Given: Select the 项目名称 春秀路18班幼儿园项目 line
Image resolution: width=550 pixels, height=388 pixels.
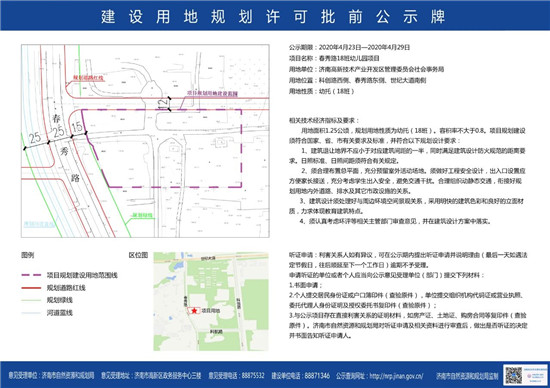Looking at the screenshot, I should 334,58.
